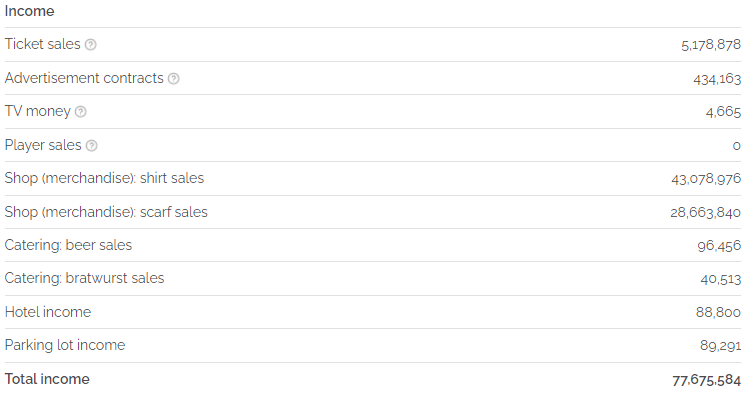Click the Total income label
The image size is (748, 393).
[47, 379]
